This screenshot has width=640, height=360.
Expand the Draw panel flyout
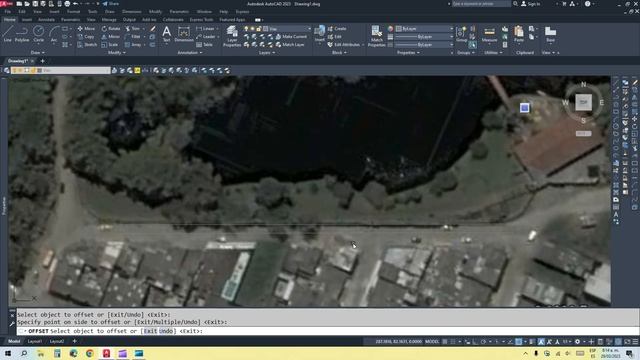[38, 53]
